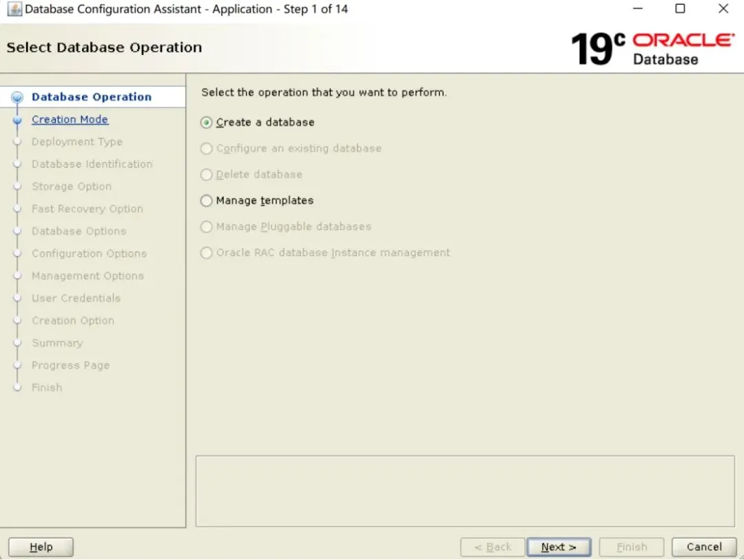The image size is (744, 560).
Task: Click the Management Options step
Action: 87,276
